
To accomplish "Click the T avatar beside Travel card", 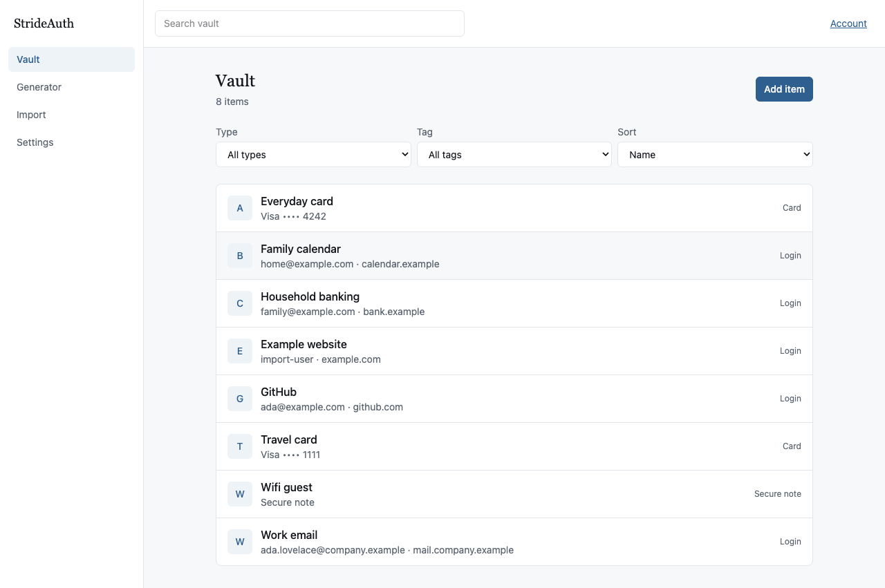I will point(240,446).
